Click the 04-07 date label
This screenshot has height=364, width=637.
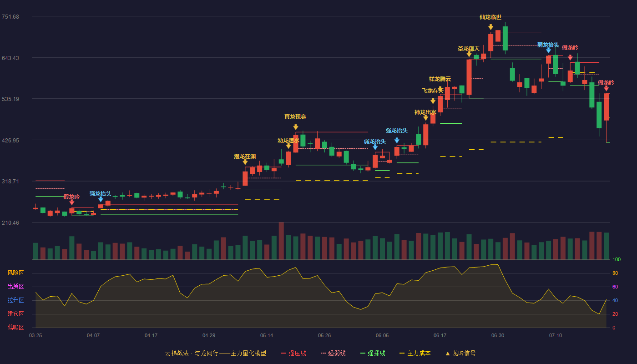(93, 335)
